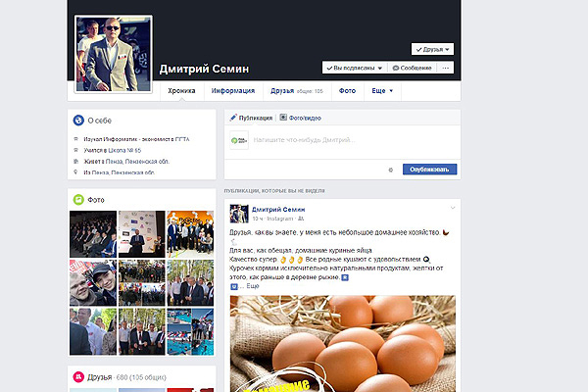Open the post options chevron

[453, 208]
